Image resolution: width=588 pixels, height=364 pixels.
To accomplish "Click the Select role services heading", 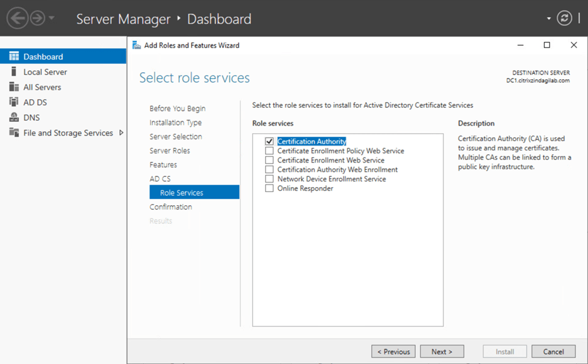I will tap(194, 78).
